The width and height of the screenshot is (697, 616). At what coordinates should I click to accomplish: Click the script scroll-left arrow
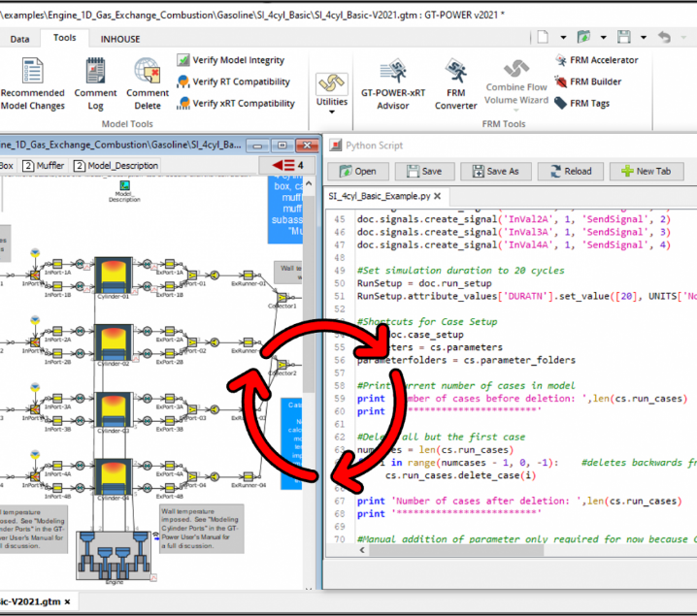pyautogui.click(x=362, y=550)
